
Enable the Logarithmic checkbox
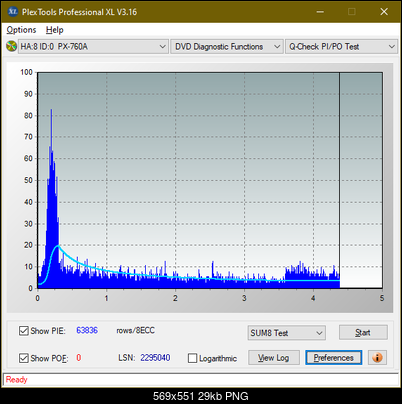192,358
